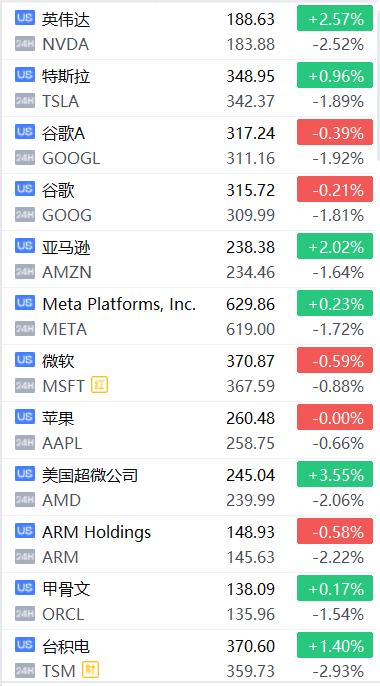Open the ARM Holdings stock name
This screenshot has height=686, width=380.
pos(96,532)
